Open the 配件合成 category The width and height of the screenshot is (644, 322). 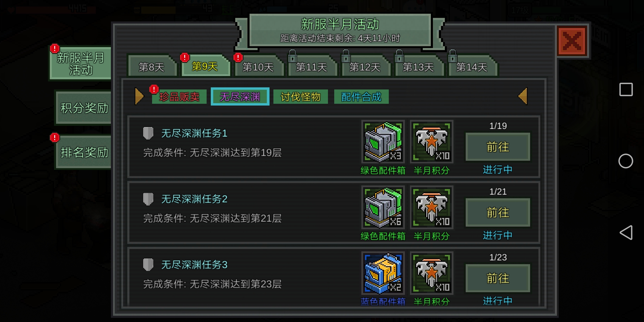(361, 97)
